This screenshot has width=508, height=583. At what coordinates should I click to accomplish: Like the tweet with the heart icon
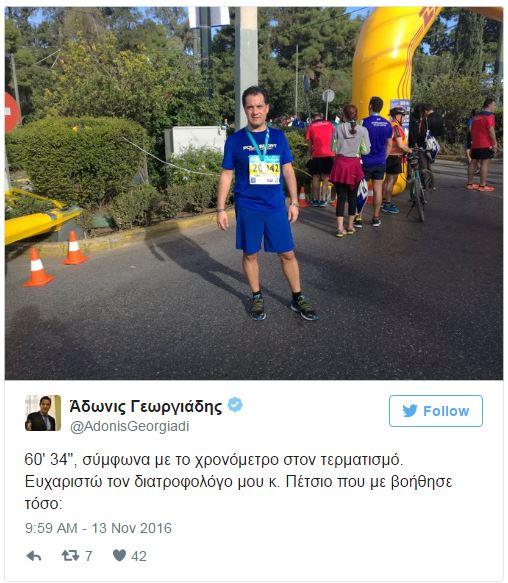[x=119, y=555]
